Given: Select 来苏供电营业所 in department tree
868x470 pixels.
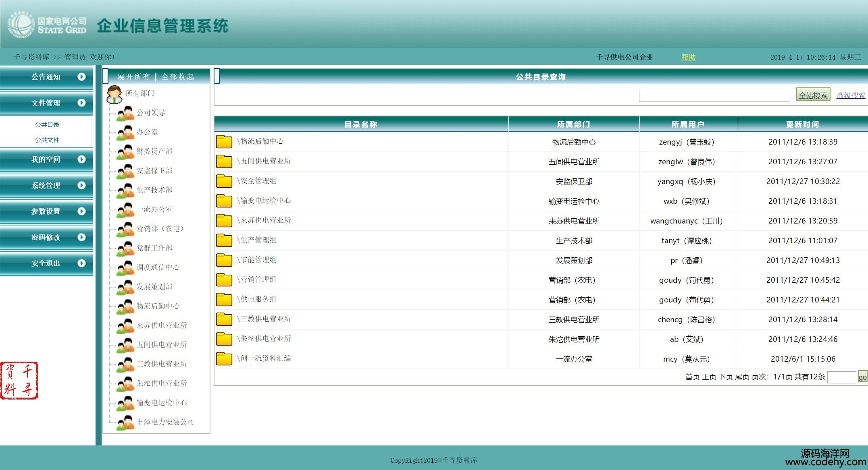Looking at the screenshot, I should click(162, 325).
